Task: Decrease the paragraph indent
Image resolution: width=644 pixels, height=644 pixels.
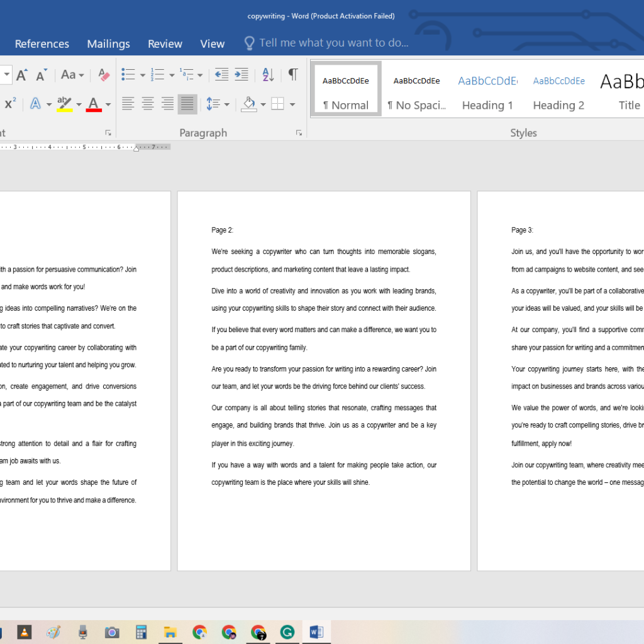Action: 222,75
